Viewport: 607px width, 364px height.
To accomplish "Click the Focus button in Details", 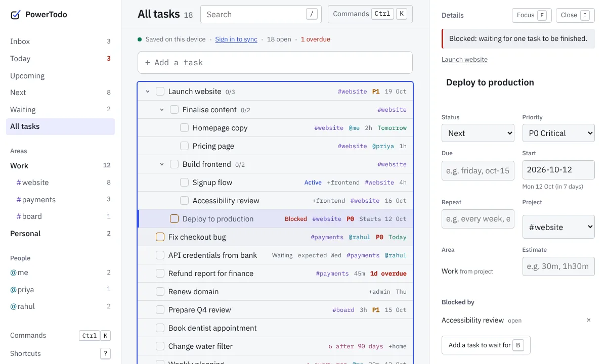I will pos(532,15).
